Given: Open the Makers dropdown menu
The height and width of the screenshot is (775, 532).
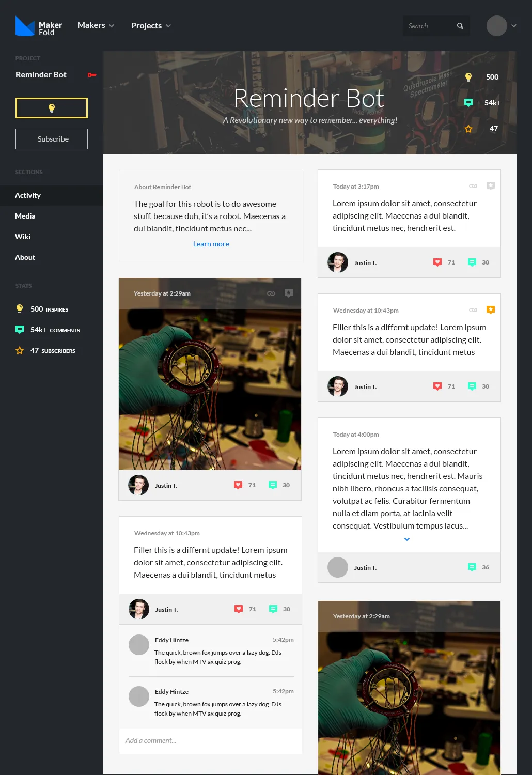Looking at the screenshot, I should point(96,25).
